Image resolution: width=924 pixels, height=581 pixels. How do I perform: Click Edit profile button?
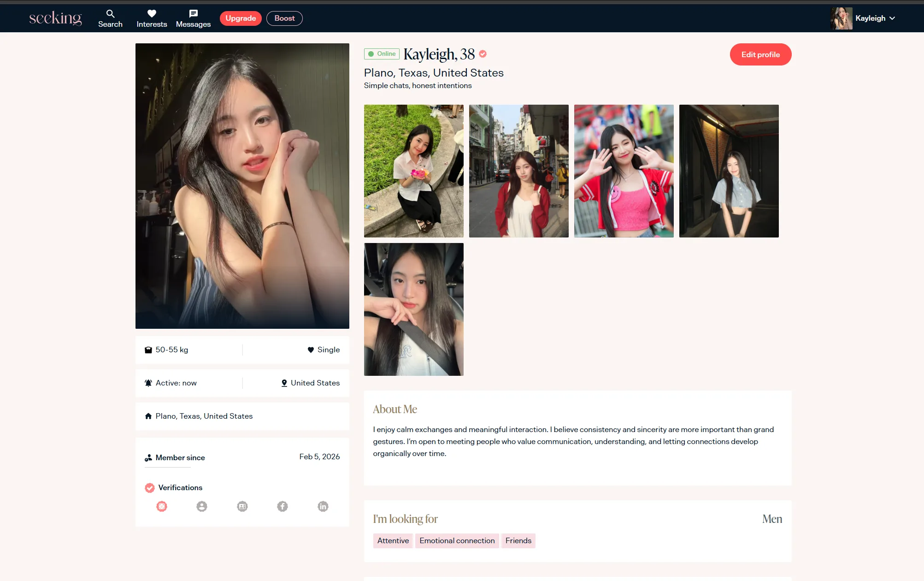point(760,54)
